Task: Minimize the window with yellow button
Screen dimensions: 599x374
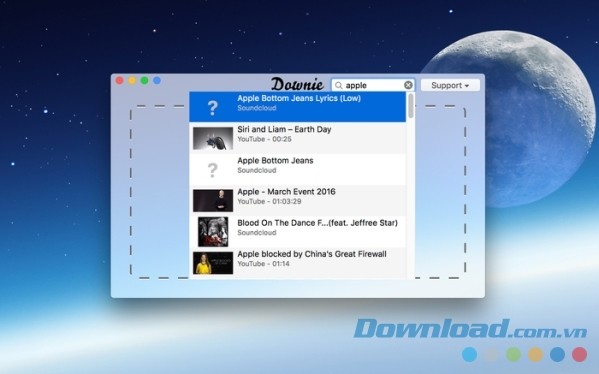Action: [x=132, y=81]
